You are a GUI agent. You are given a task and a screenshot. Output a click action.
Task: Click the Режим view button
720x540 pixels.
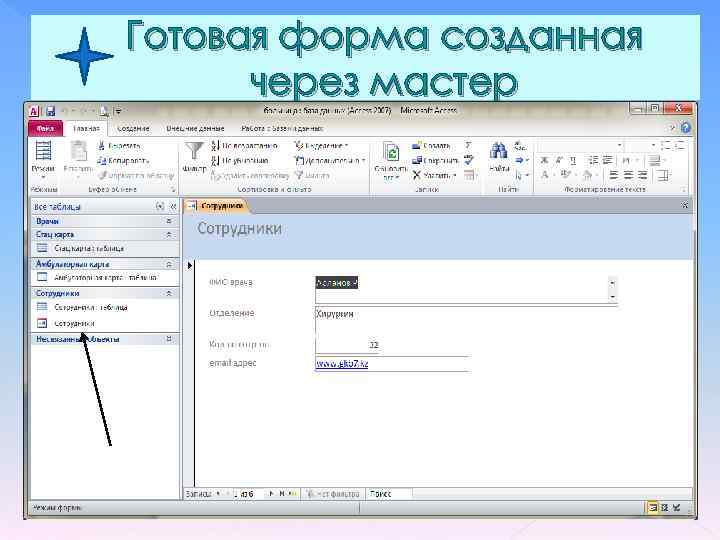[x=43, y=159]
